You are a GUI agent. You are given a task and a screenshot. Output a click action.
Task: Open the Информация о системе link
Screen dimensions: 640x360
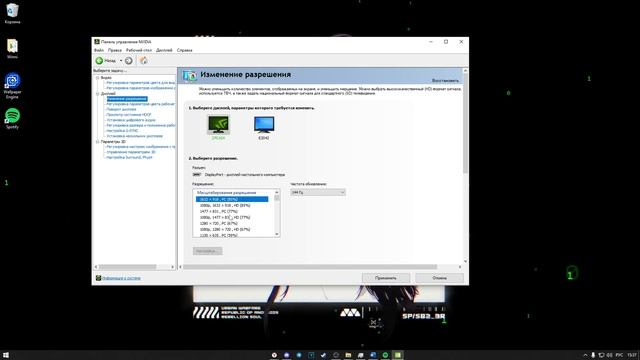[121, 278]
